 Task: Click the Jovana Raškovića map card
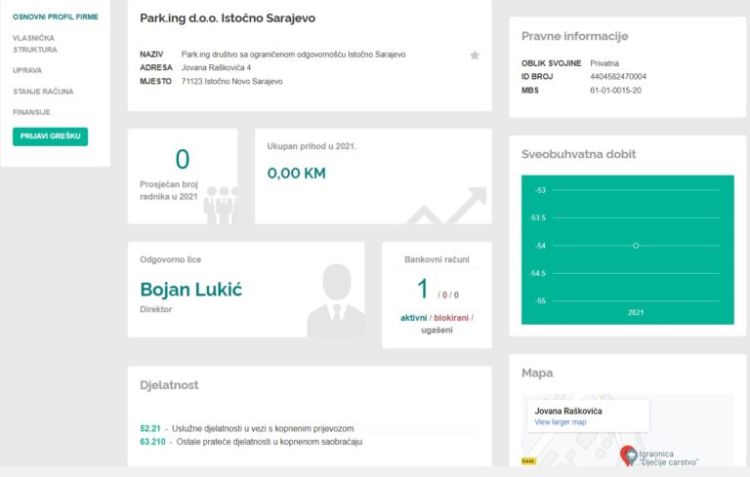[588, 416]
